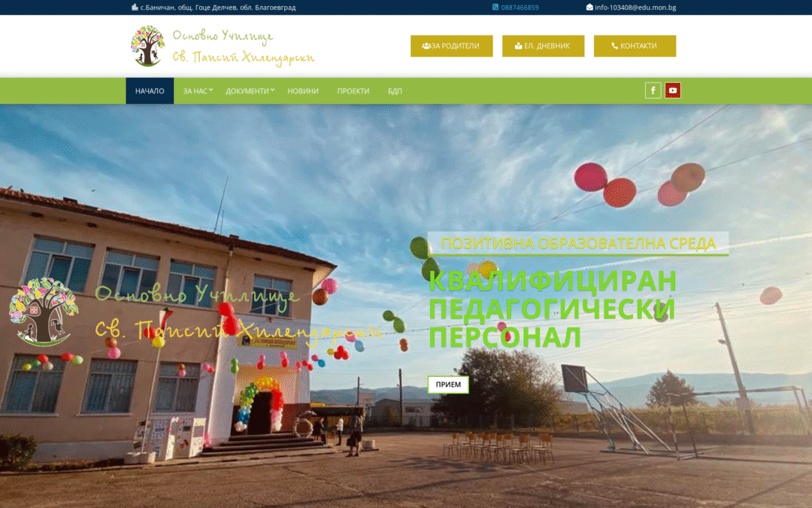
Task: Click the people icon in ЗА РОДИТЕЛИ
Action: (x=426, y=46)
